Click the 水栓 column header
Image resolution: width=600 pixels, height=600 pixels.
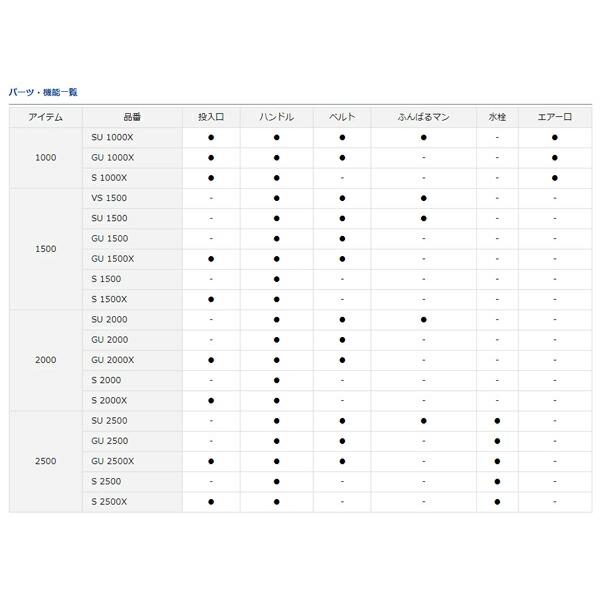tap(497, 117)
